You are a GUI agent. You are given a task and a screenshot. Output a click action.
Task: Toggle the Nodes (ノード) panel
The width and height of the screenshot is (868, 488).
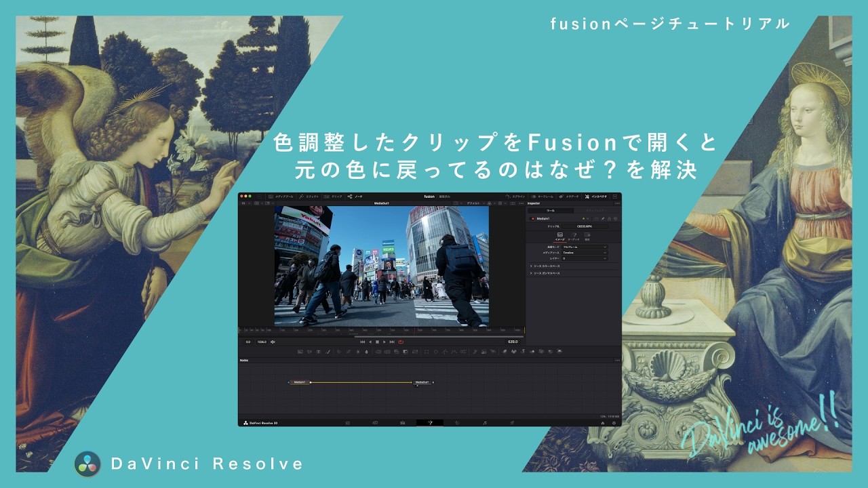click(x=355, y=197)
